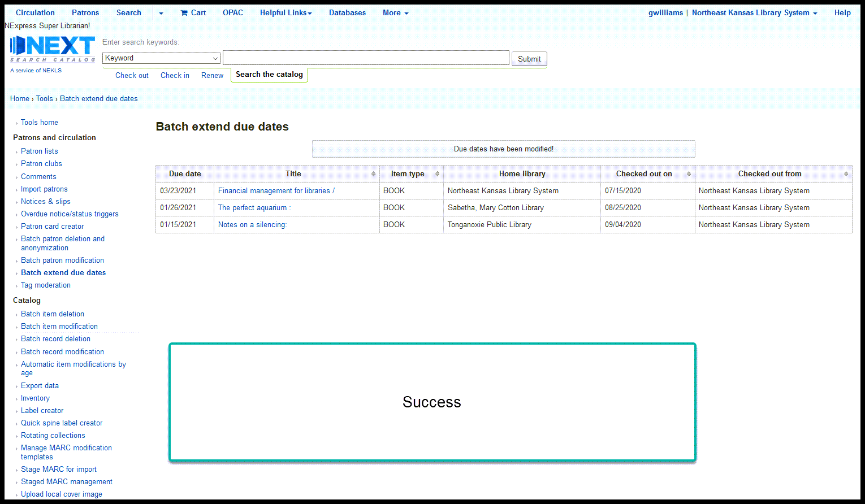The width and height of the screenshot is (865, 504).
Task: Open Batch patron deletion and anonymization
Action: click(x=63, y=243)
